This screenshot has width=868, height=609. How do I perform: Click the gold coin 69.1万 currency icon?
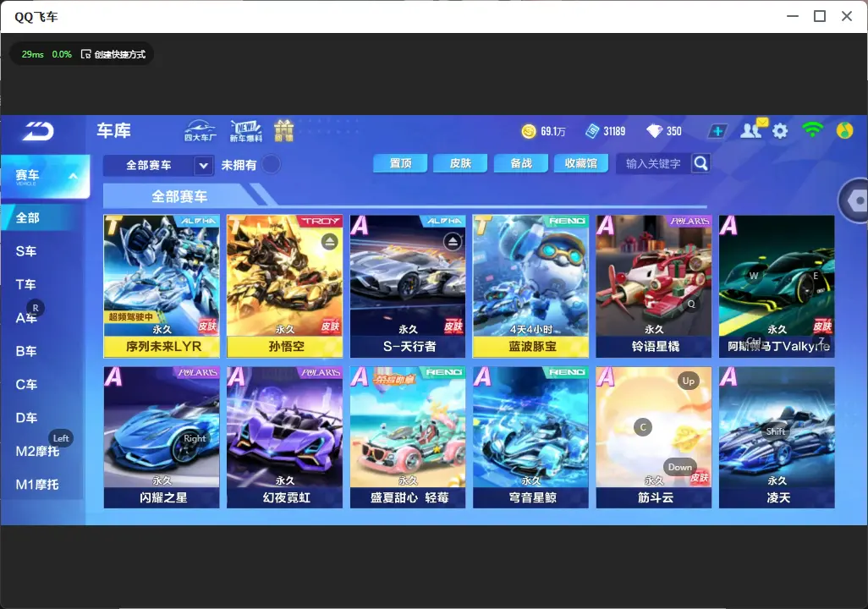tap(529, 131)
